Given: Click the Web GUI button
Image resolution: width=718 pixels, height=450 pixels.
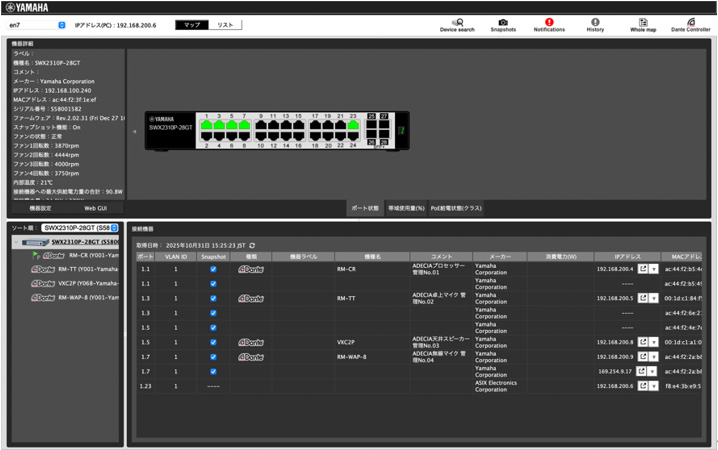Looking at the screenshot, I should tap(96, 208).
